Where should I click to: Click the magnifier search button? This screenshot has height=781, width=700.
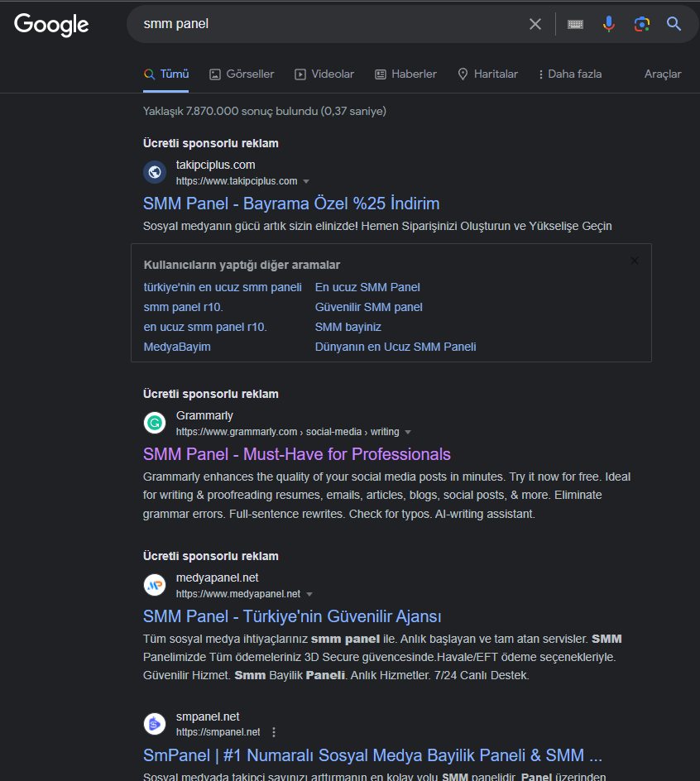[674, 24]
